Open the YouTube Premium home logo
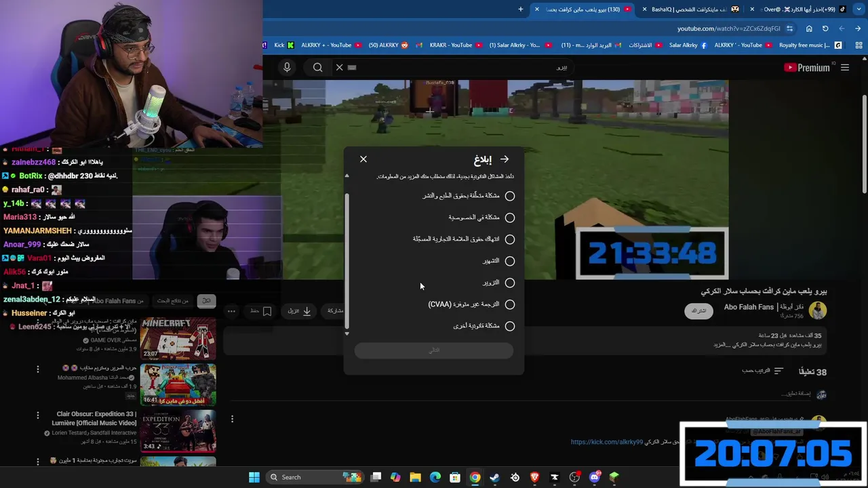The width and height of the screenshot is (868, 488). point(807,67)
